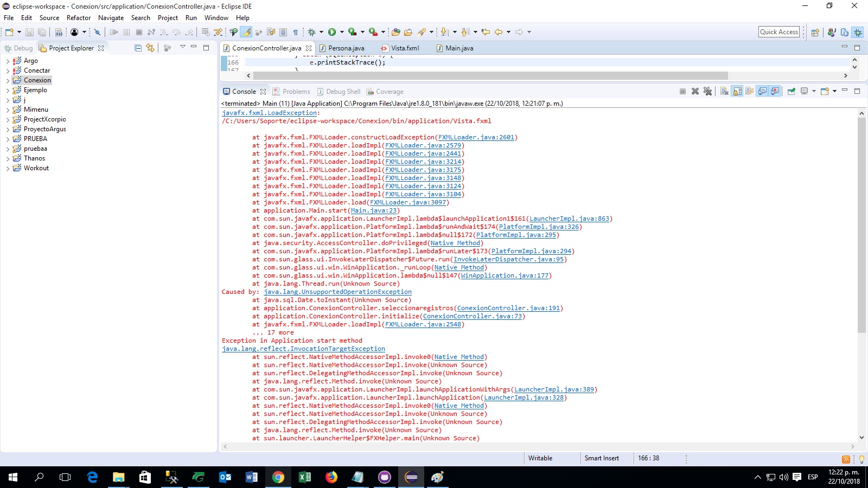Remove all terminated launches from console
Viewport: 868px width, 488px height.
coord(708,91)
